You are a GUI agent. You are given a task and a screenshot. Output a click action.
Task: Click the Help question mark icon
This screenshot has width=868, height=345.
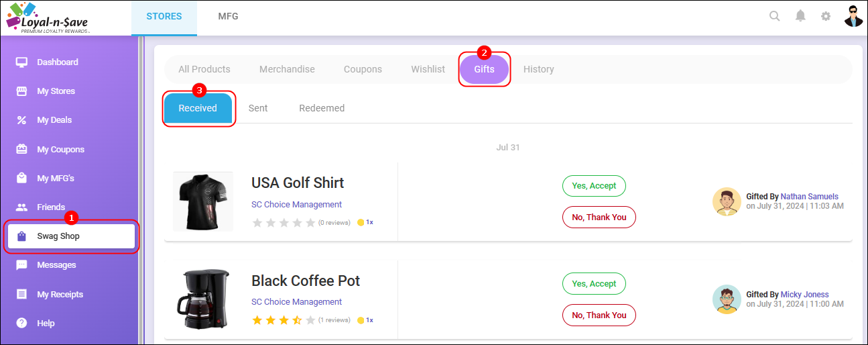pyautogui.click(x=21, y=324)
